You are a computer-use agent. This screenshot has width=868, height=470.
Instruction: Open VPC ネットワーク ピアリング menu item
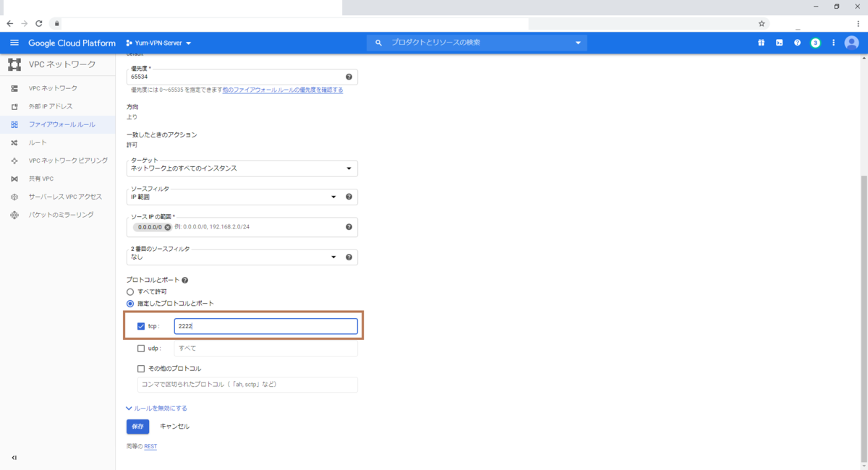[x=68, y=161]
